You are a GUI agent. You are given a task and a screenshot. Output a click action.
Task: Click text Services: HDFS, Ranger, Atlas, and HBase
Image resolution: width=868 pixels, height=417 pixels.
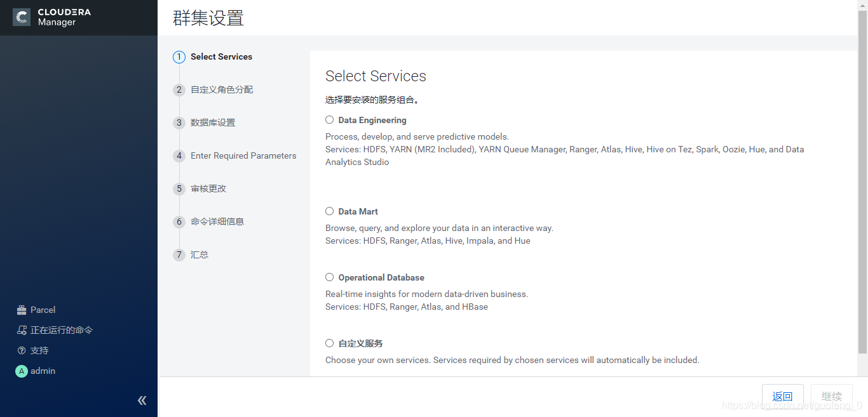pos(407,307)
